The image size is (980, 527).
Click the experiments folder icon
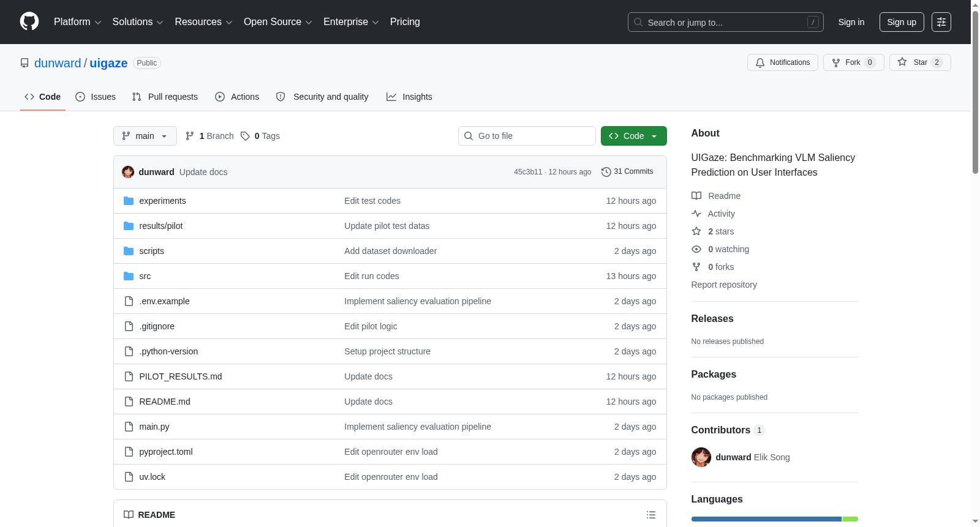(x=129, y=201)
